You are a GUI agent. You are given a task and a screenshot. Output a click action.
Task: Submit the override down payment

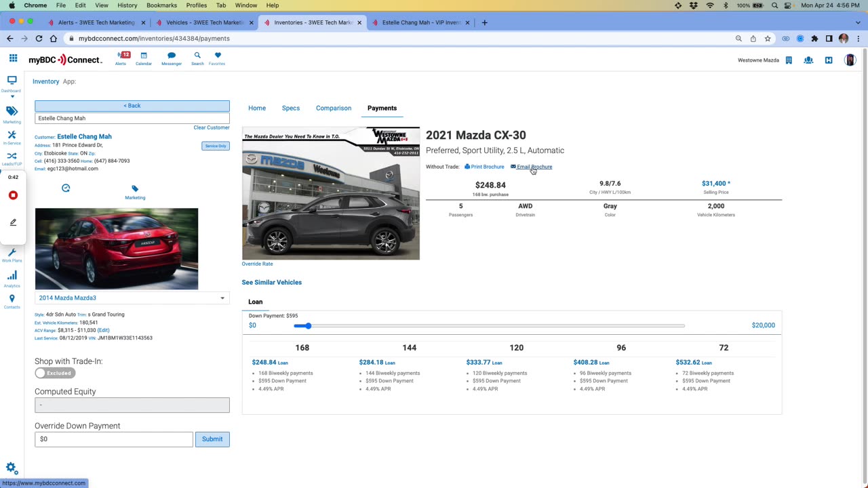[212, 439]
